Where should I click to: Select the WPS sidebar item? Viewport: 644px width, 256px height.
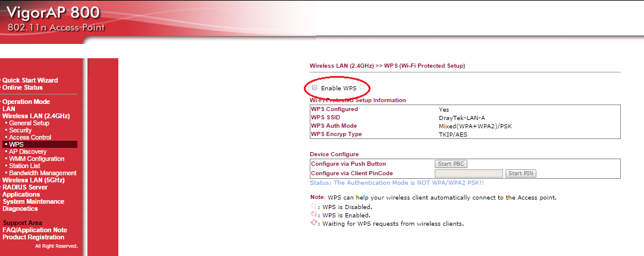tap(16, 144)
